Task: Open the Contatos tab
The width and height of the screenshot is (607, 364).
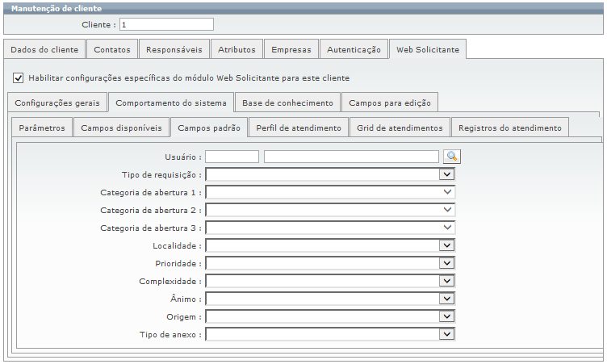Action: click(111, 49)
